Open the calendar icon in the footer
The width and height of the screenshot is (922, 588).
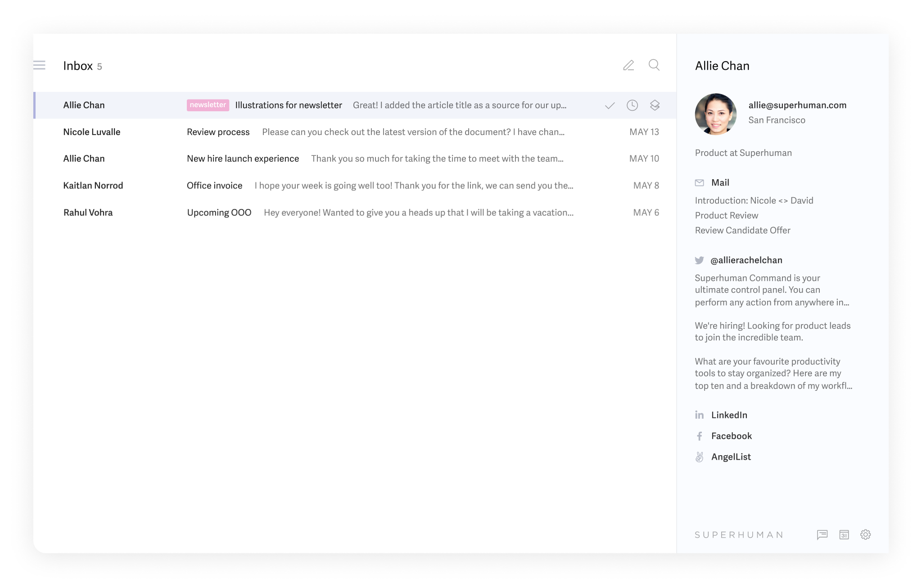click(x=844, y=534)
